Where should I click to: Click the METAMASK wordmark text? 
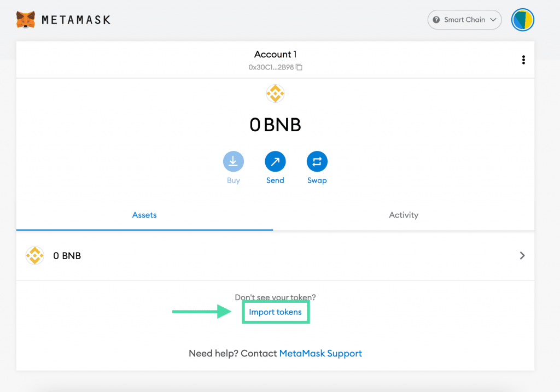pos(76,20)
